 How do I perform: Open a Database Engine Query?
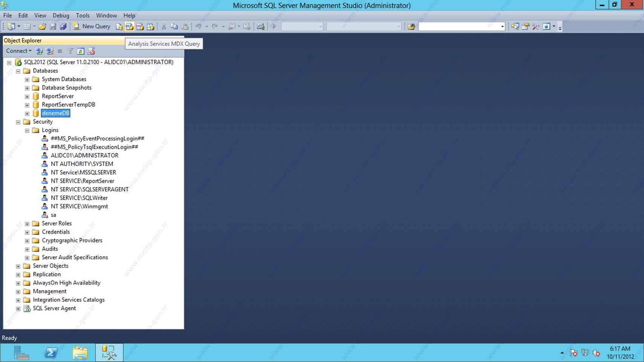pos(119,26)
